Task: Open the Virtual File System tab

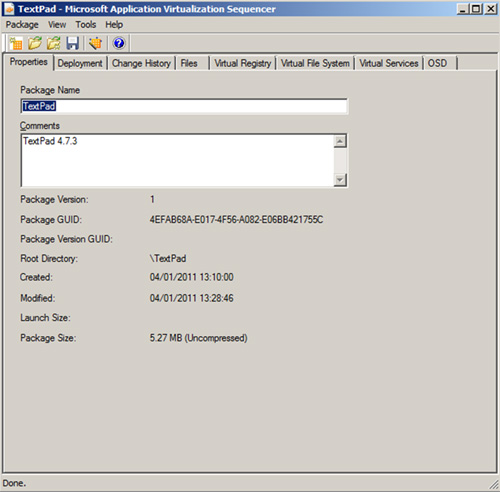Action: click(x=315, y=63)
